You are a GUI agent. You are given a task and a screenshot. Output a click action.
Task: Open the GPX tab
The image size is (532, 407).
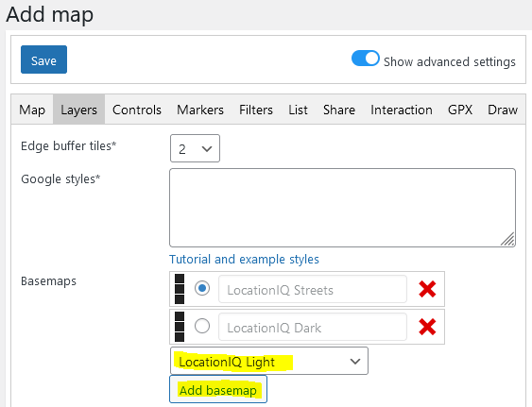[460, 110]
